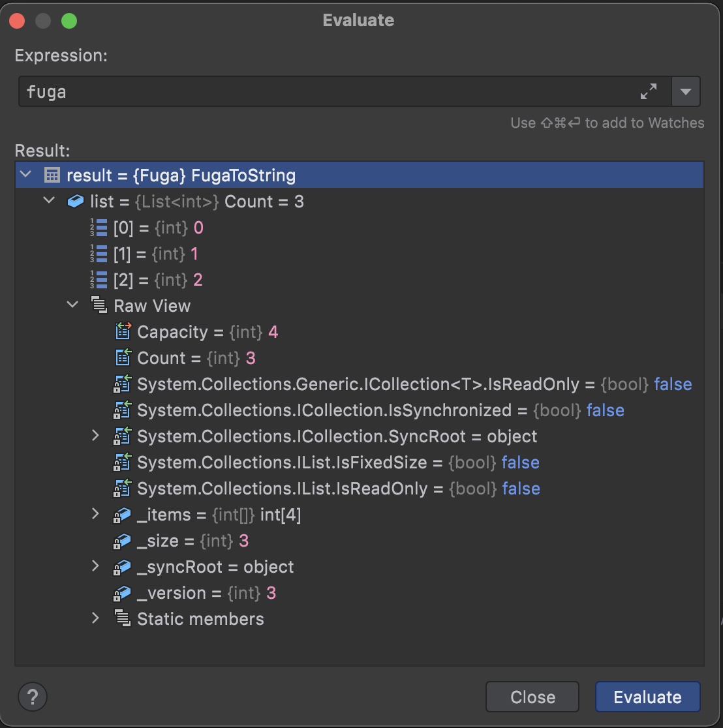Collapse the Raw View node

[72, 305]
